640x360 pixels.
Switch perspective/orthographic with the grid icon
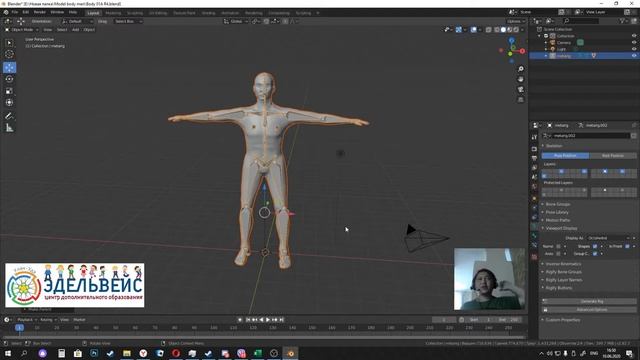click(520, 100)
